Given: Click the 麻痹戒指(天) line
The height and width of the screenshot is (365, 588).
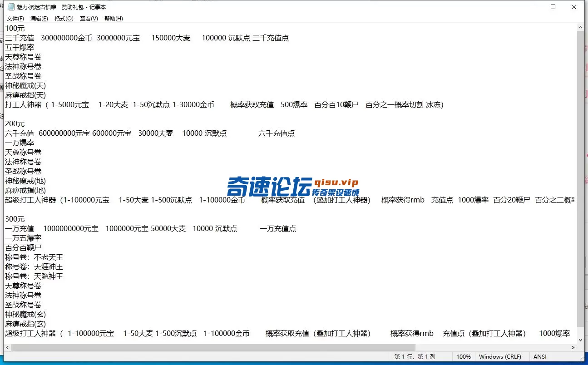Looking at the screenshot, I should coord(25,95).
